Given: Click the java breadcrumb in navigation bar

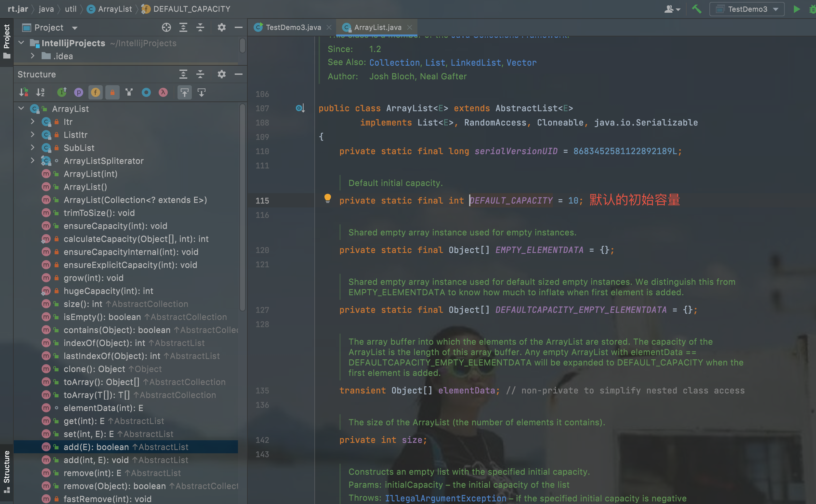Looking at the screenshot, I should [x=46, y=9].
